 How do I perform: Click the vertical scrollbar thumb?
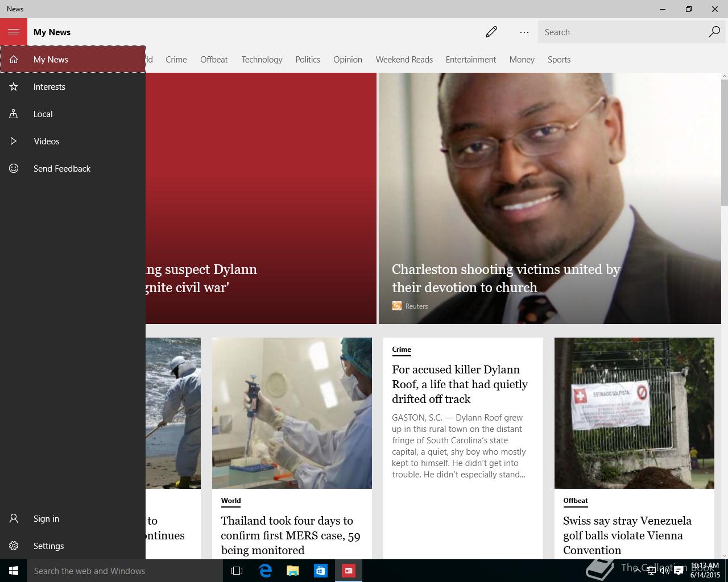tap(724, 142)
